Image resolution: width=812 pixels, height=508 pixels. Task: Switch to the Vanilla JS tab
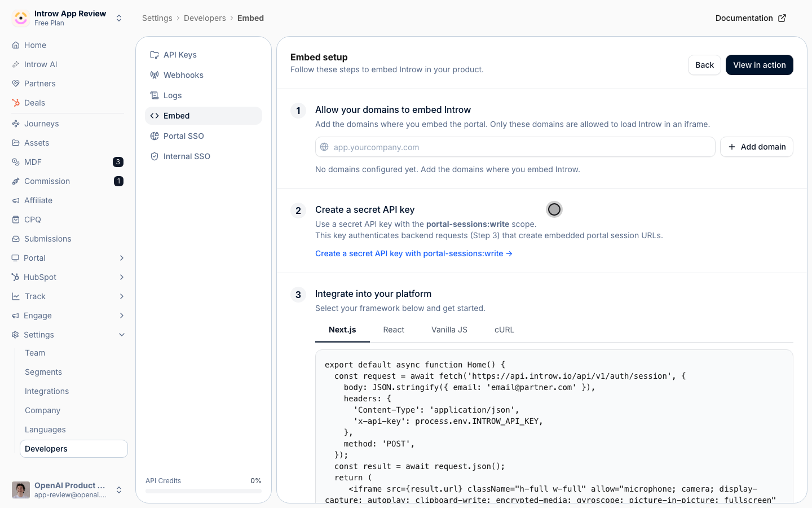449,330
